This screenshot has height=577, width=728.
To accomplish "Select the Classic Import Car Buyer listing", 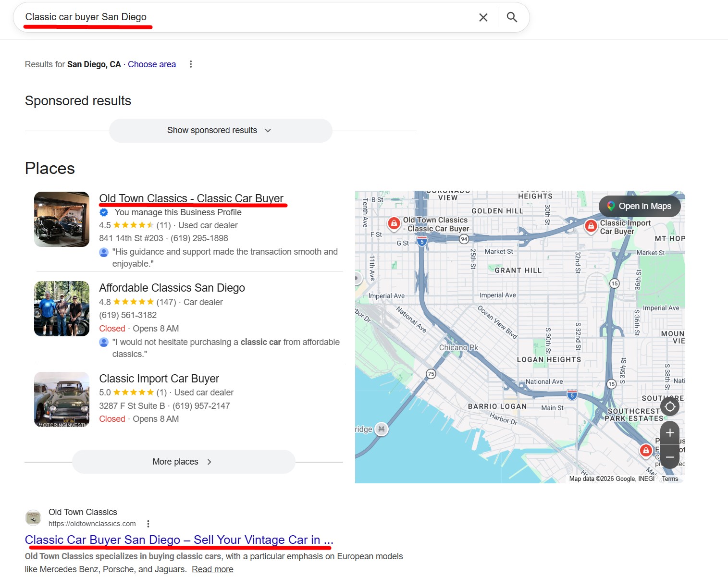I will tap(159, 379).
